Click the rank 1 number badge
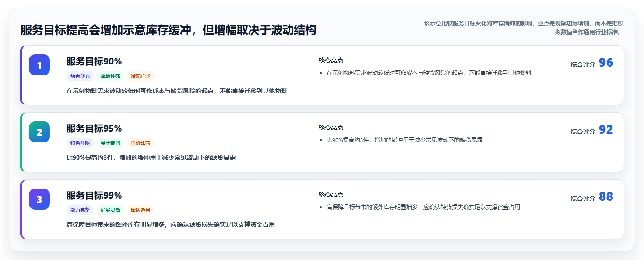This screenshot has height=260, width=644. (39, 65)
